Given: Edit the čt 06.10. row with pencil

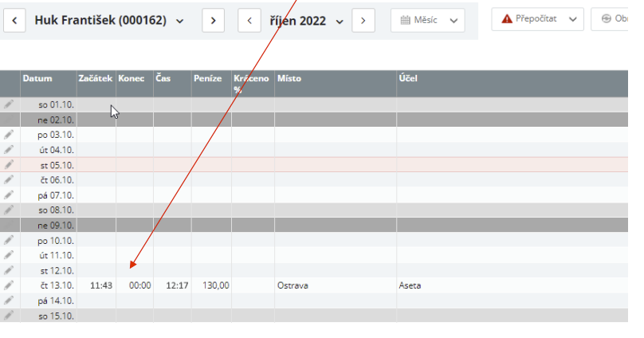Looking at the screenshot, I should pyautogui.click(x=9, y=179).
